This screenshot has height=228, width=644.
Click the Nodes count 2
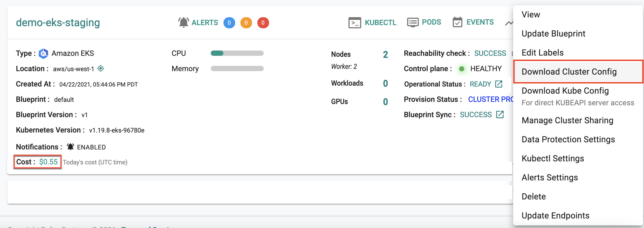[386, 54]
